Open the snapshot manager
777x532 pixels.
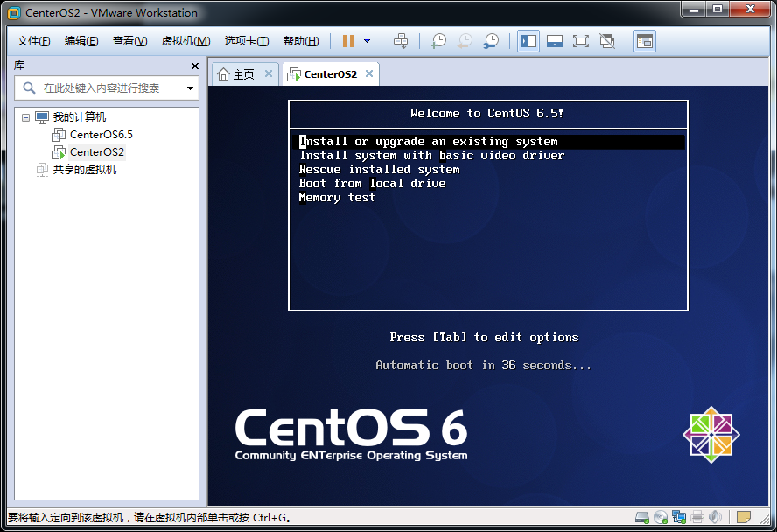[491, 41]
